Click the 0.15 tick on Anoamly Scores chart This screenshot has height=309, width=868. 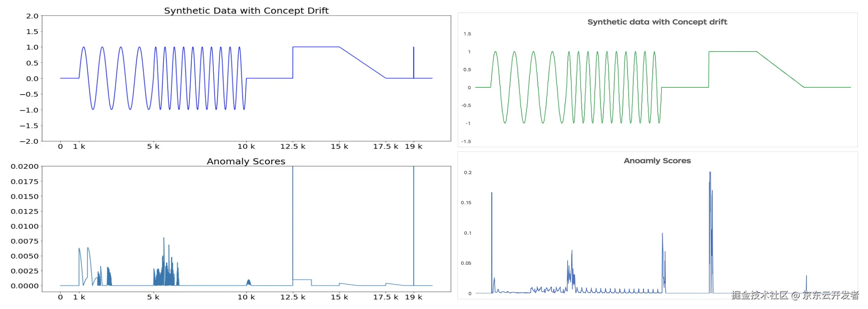click(466, 203)
